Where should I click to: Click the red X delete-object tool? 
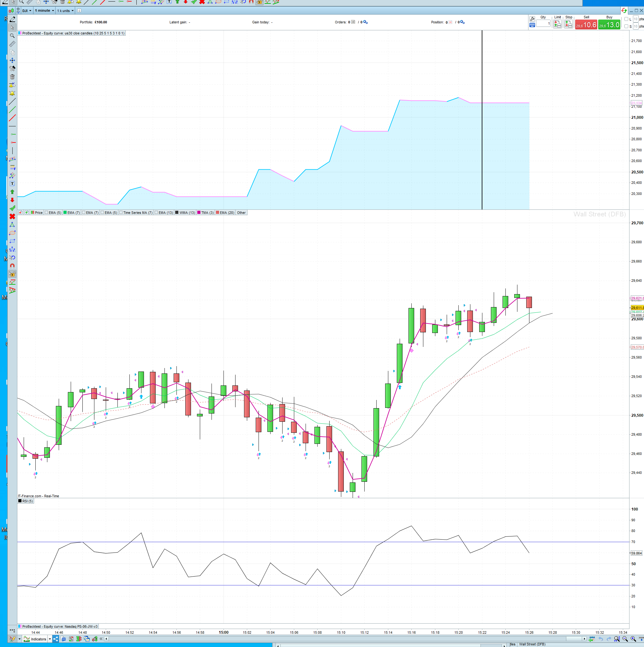coord(12,217)
